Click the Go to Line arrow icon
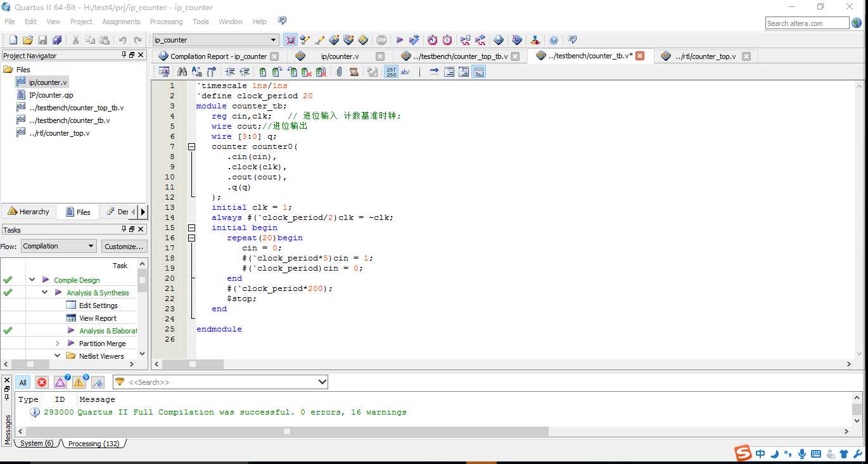868x464 pixels. (x=434, y=72)
